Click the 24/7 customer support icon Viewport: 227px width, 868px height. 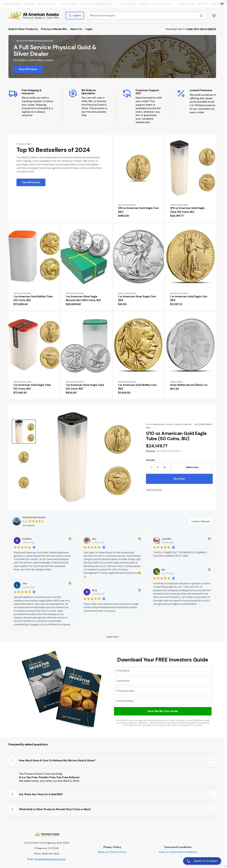pyautogui.click(x=127, y=93)
